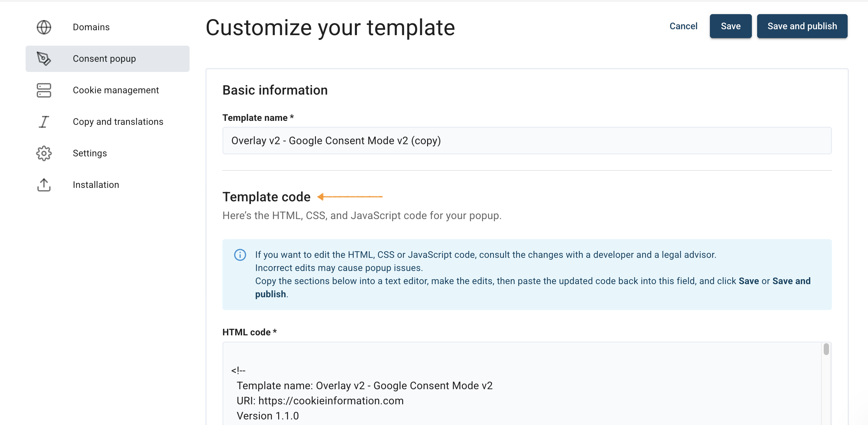Open the Cookie management stacked-server icon
The width and height of the screenshot is (868, 425).
click(x=44, y=90)
